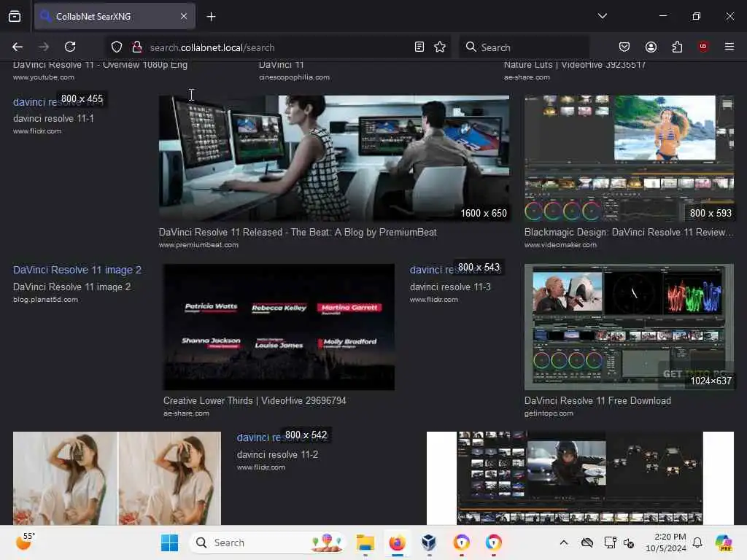
Task: Open the woman with camera photo thumbnail
Action: 117,478
